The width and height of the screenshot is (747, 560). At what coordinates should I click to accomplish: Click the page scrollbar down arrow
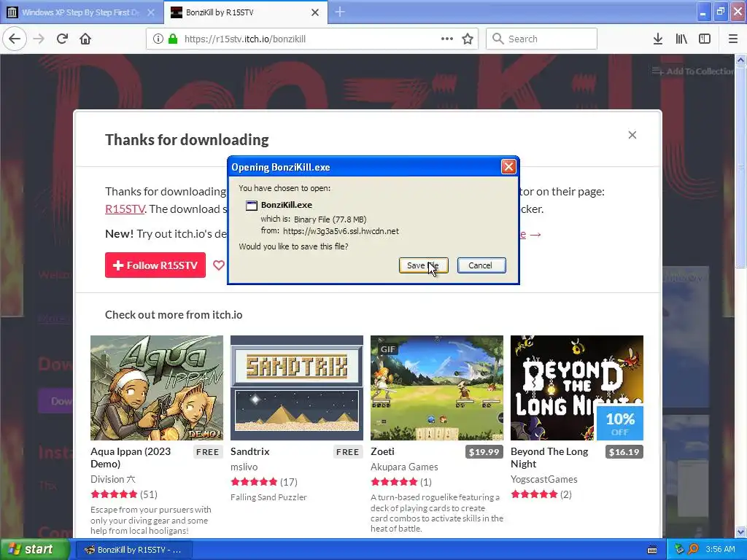pos(741,532)
